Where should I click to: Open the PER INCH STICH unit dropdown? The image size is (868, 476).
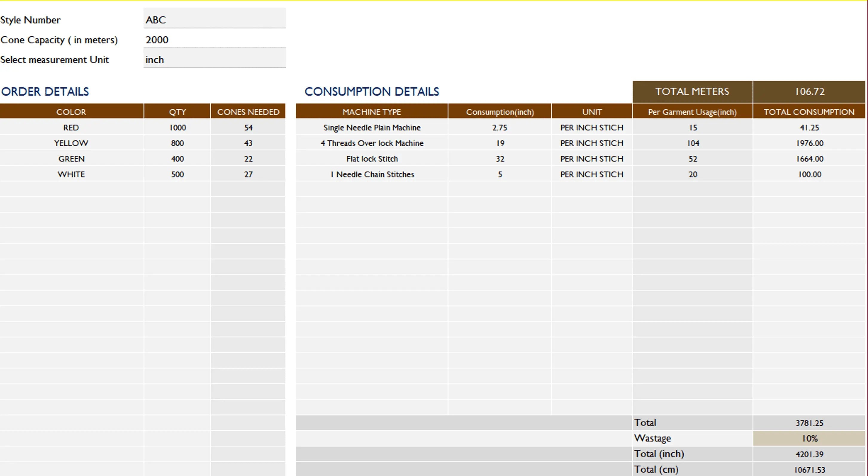591,127
